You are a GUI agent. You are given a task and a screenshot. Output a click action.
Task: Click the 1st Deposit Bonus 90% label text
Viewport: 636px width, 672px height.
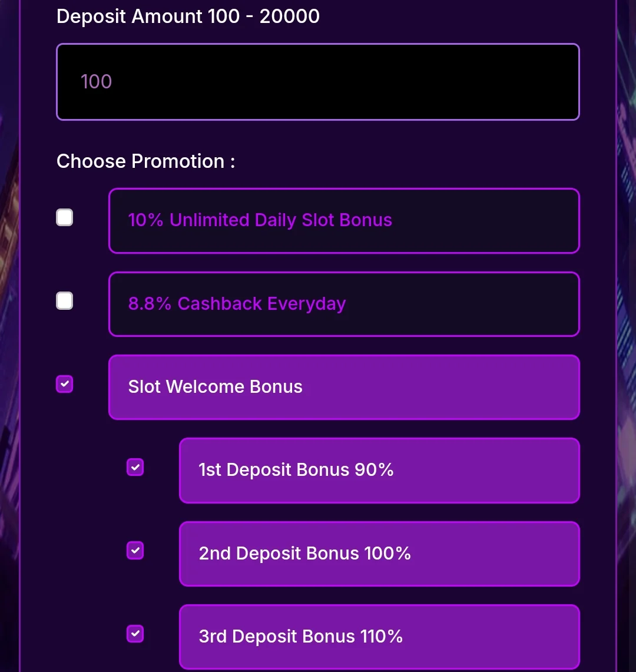pos(296,470)
